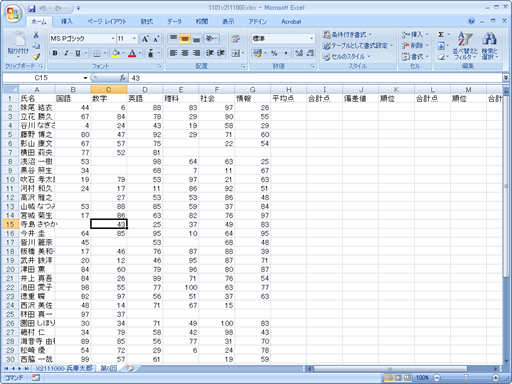Adjust the zoom slider in status bar
Screen dimensions: 512x384
click(x=466, y=378)
